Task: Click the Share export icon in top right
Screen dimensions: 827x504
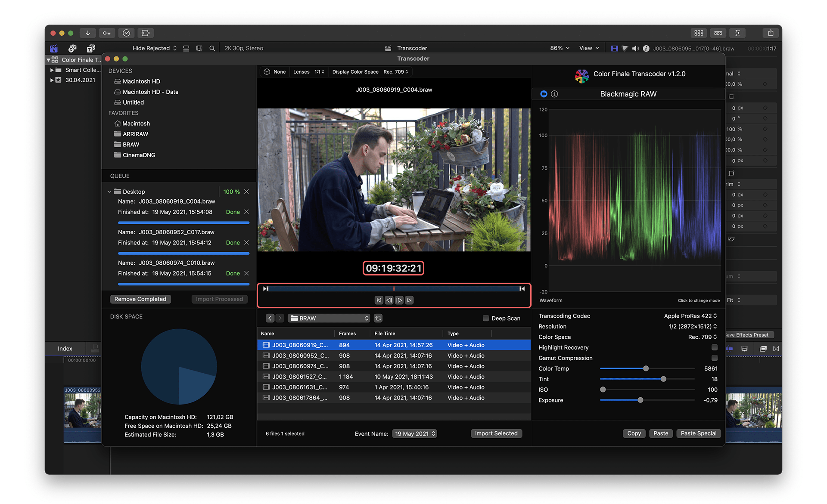Action: (771, 33)
